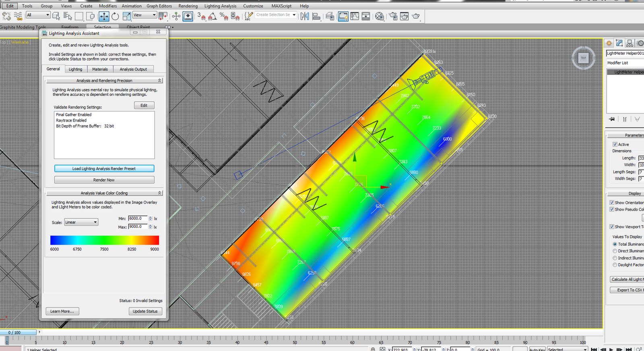This screenshot has width=644, height=351.
Task: Click the time slider showing 0 / 100
Action: tap(19, 332)
